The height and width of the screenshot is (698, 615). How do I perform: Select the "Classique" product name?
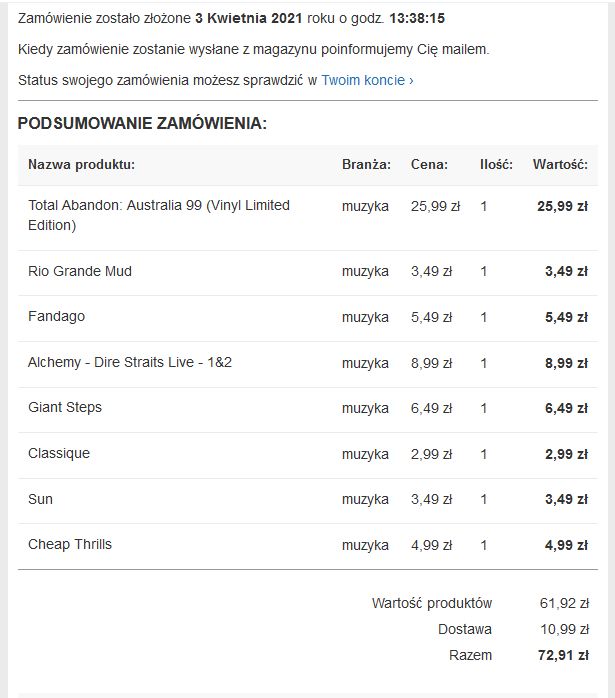(x=59, y=453)
